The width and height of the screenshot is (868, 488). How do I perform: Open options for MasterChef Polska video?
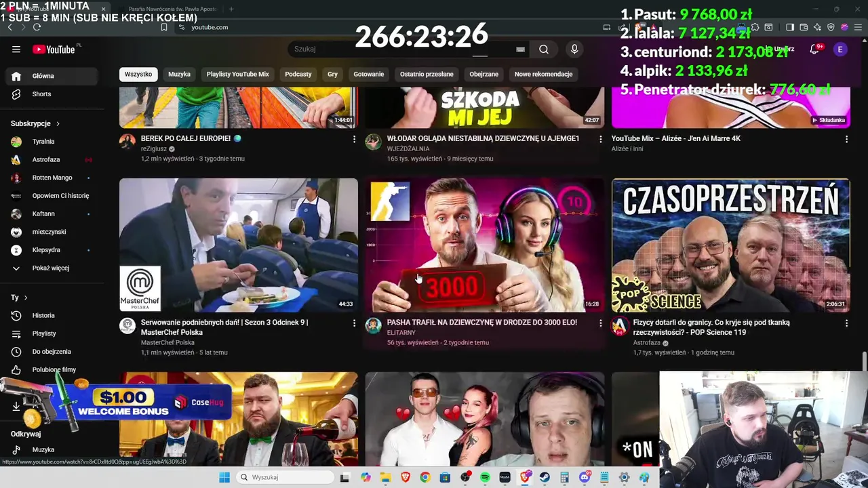354,323
